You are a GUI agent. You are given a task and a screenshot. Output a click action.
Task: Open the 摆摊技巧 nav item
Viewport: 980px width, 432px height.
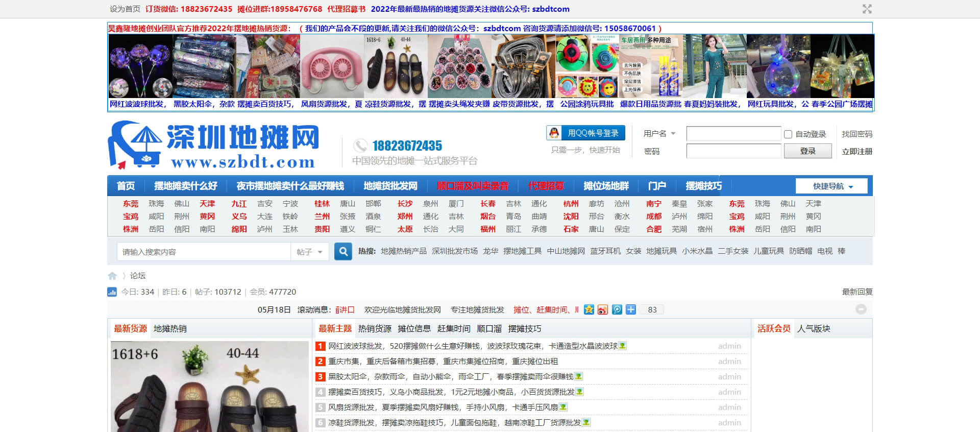(x=703, y=186)
